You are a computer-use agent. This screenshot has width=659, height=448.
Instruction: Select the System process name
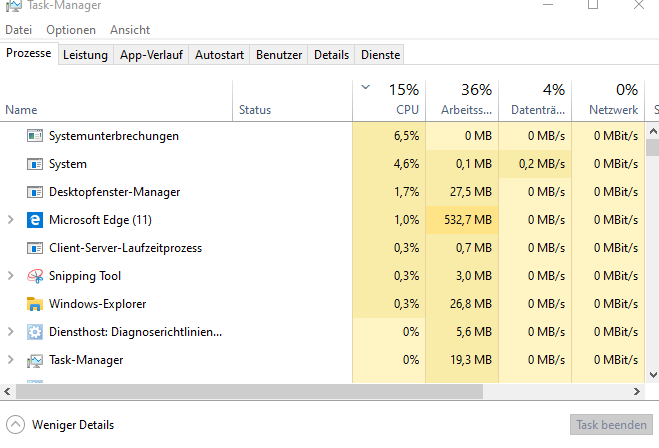(68, 164)
